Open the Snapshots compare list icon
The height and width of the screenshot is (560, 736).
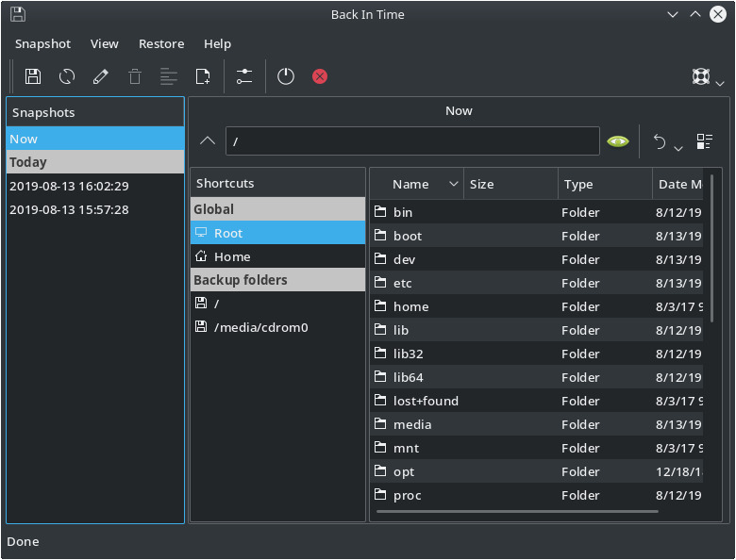(705, 141)
